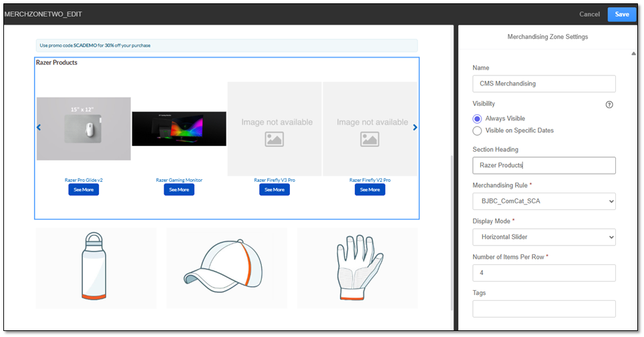Open the Razer Gaming Monitor link
The image size is (644, 337).
coord(179,180)
